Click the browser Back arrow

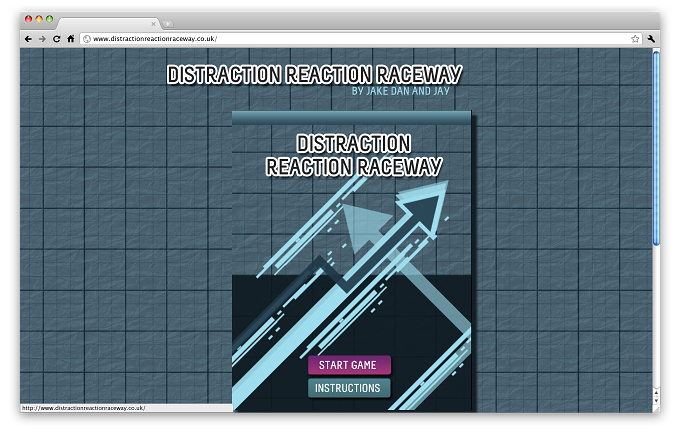point(29,39)
